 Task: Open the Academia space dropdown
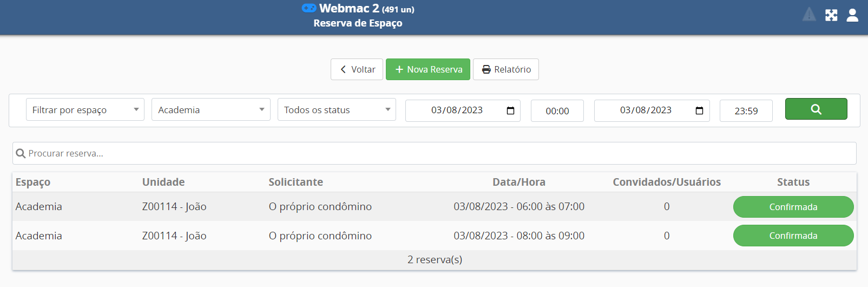coord(211,110)
